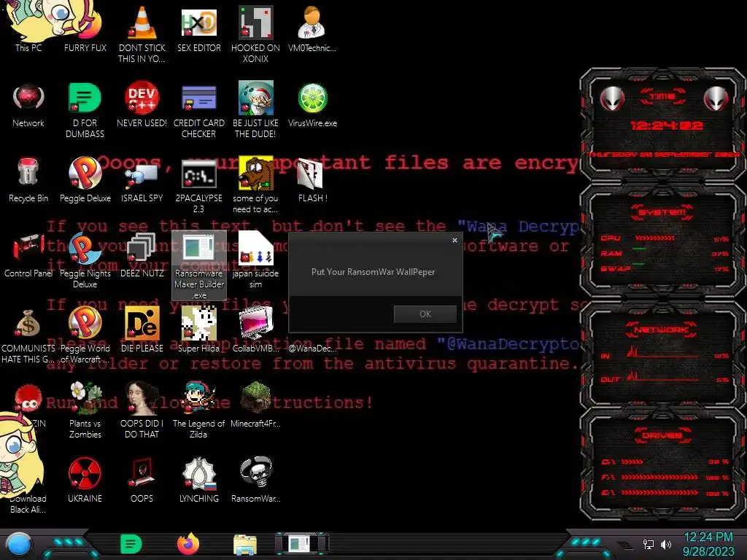
Task: Select the Control Panel icon
Action: (x=28, y=254)
